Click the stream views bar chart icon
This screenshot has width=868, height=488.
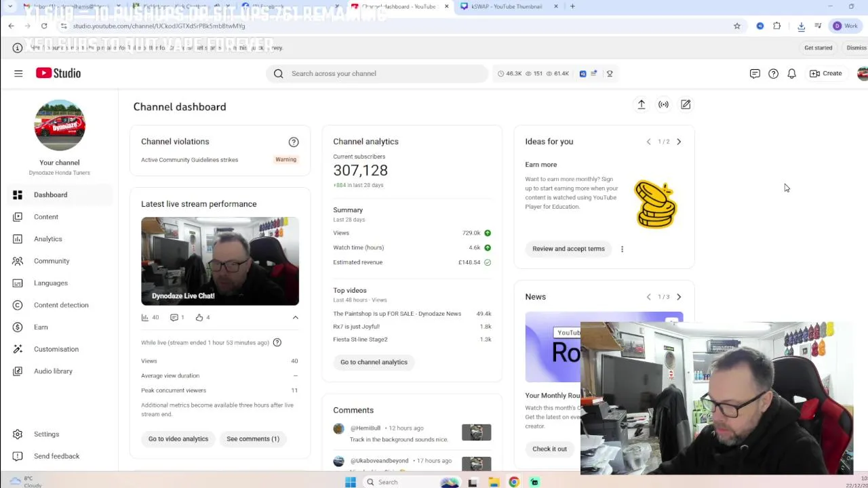145,317
